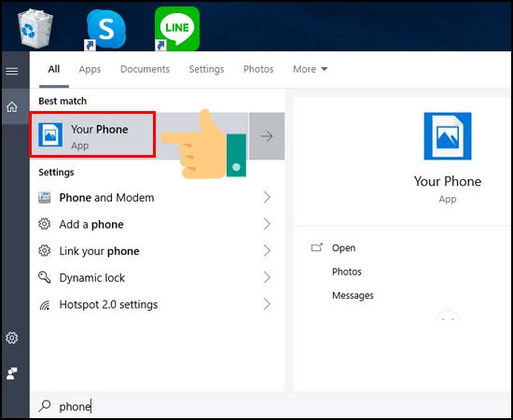
Task: Switch to the Photos tab
Action: (x=258, y=69)
